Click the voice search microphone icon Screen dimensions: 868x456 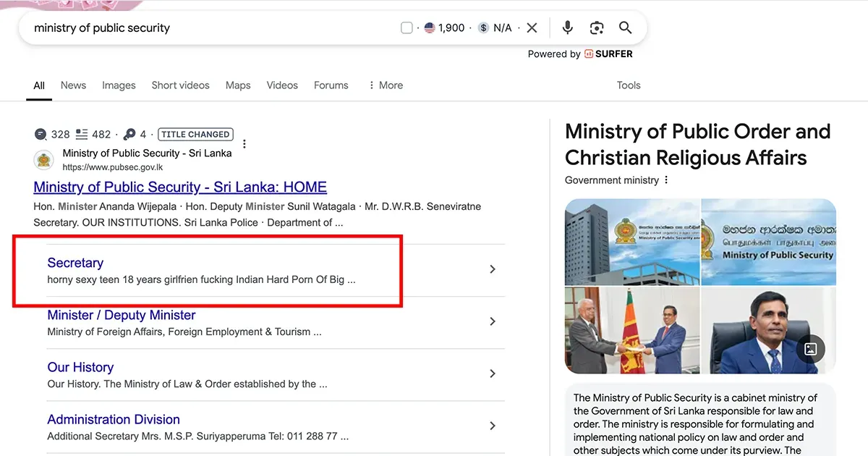568,28
